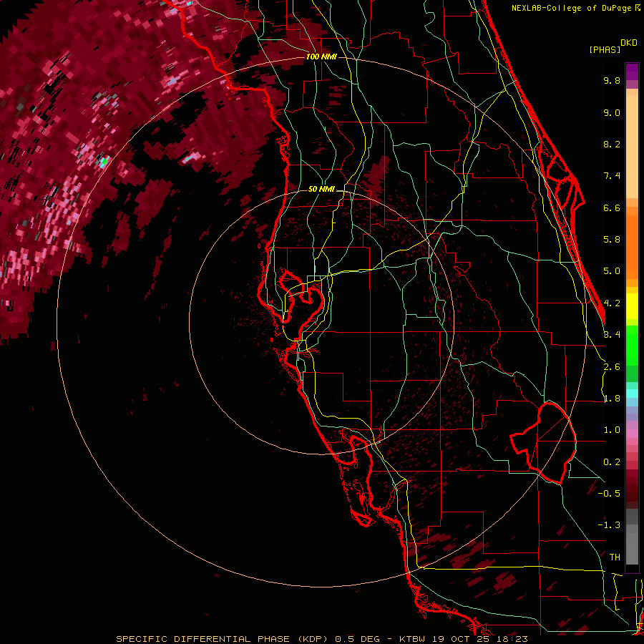The image size is (644, 644).
Task: Click the 0.2 value on the color scale
Action: pyautogui.click(x=612, y=462)
